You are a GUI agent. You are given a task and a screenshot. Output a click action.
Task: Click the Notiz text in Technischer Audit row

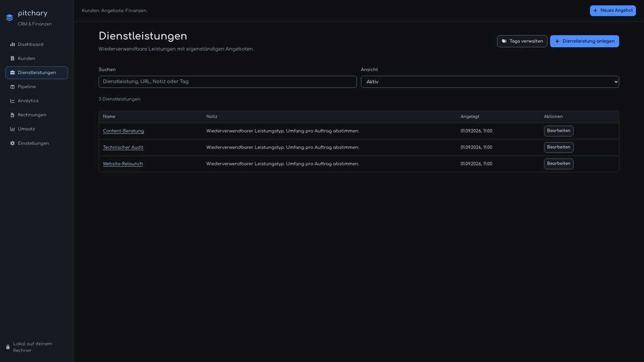tap(283, 147)
